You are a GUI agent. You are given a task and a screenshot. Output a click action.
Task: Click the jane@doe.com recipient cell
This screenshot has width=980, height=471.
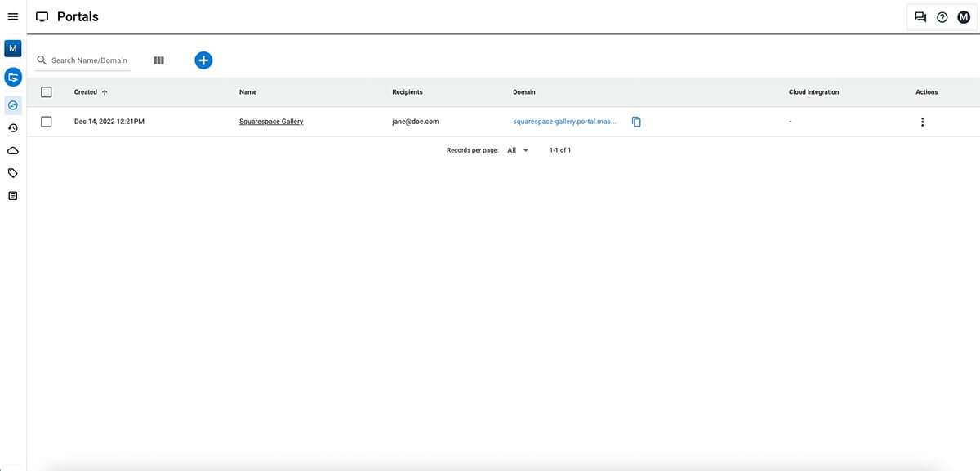pos(416,122)
